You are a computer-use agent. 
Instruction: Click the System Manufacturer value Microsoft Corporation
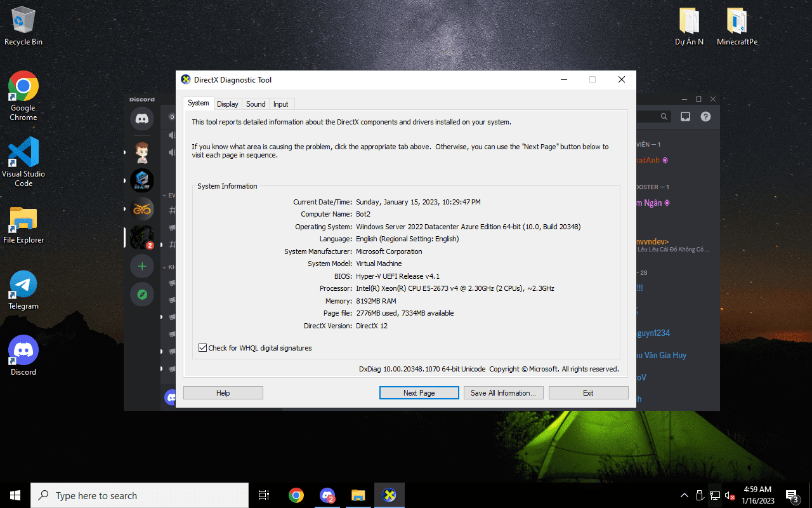click(389, 251)
